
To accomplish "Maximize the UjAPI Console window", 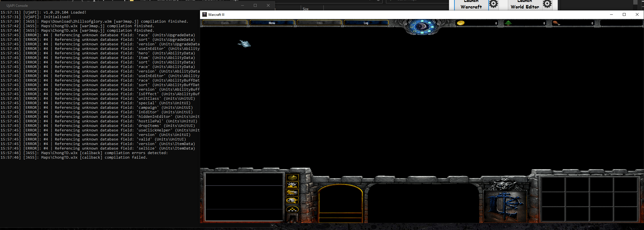I will click(x=255, y=5).
